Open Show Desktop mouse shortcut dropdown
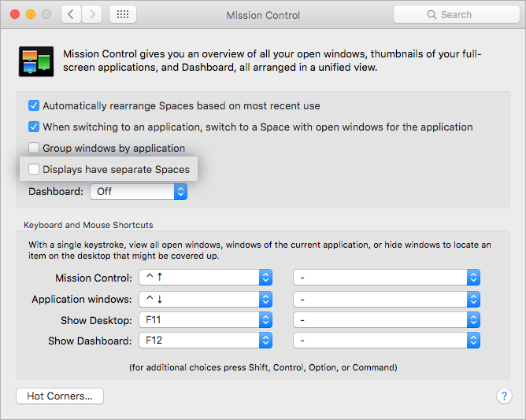526x420 pixels. 386,320
